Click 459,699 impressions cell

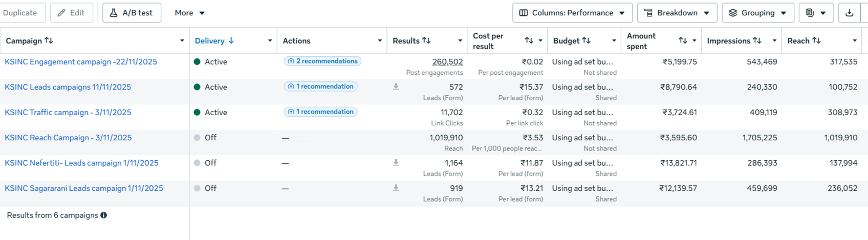pos(762,188)
